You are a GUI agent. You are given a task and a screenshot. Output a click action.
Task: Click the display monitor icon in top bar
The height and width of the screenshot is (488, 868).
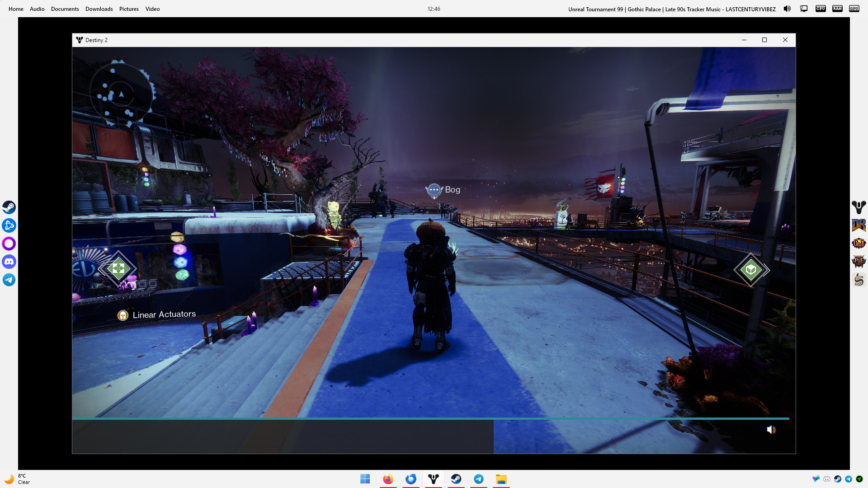(804, 9)
